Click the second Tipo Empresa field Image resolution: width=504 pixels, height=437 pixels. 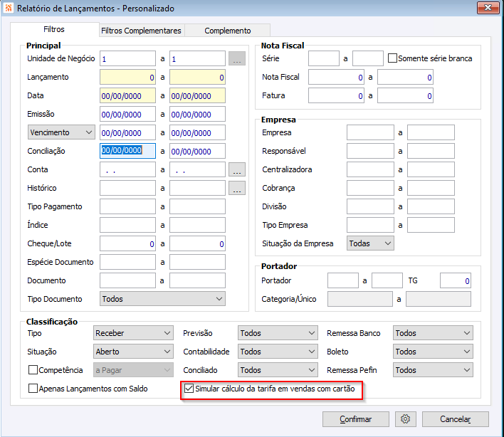click(x=431, y=225)
